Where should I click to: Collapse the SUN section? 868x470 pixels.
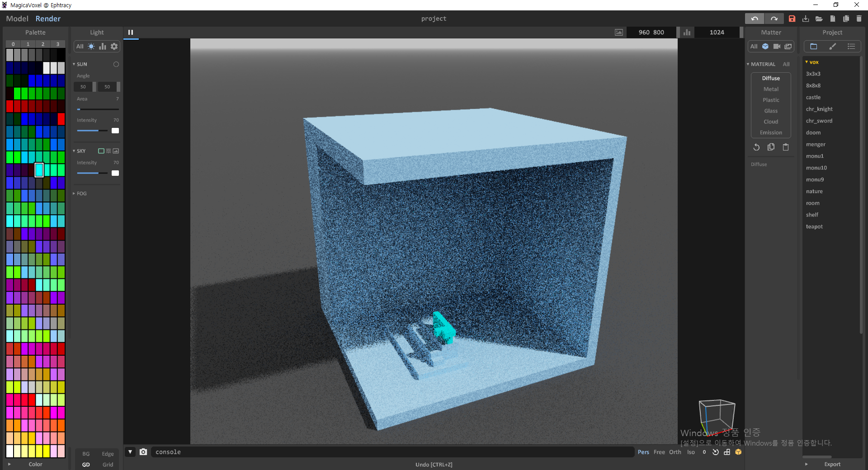(x=74, y=64)
